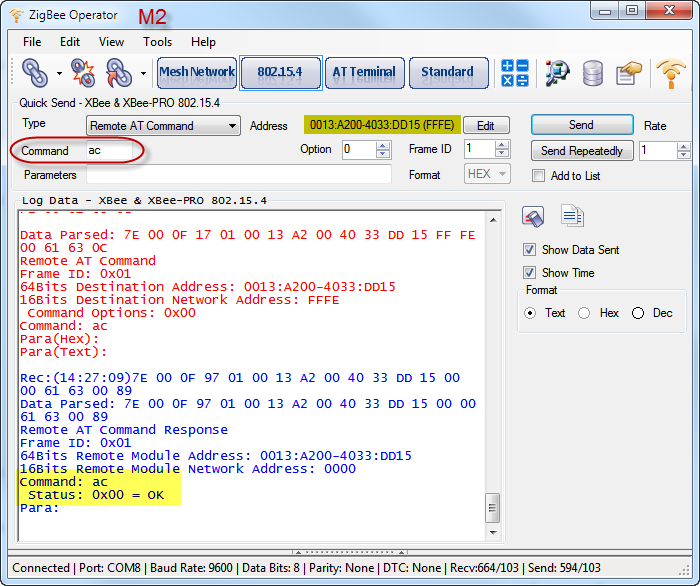Select the Text format radio button
Image resolution: width=700 pixels, height=586 pixels.
coord(530,313)
